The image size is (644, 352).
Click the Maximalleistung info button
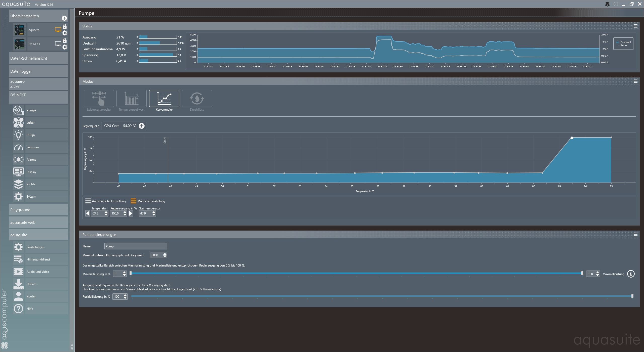[x=631, y=274]
